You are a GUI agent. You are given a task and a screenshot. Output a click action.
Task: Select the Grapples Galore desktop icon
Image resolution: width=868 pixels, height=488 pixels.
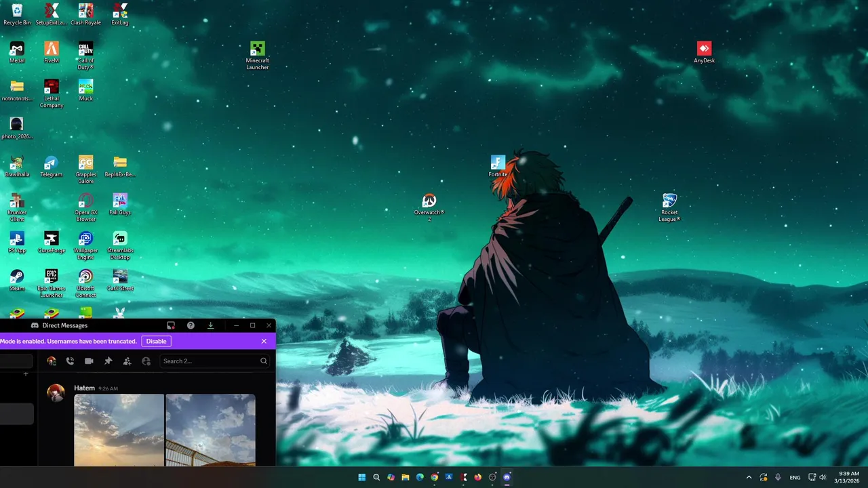(x=85, y=170)
